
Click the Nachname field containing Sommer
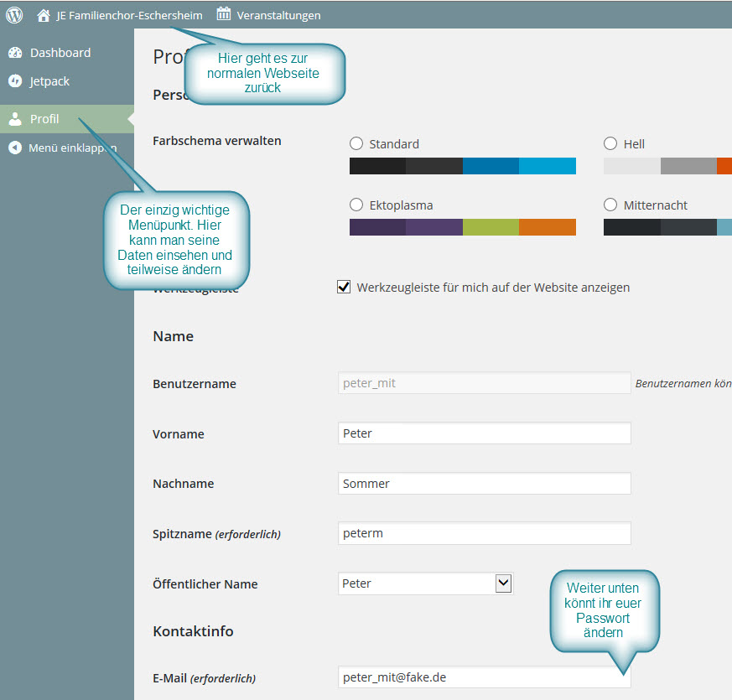tap(483, 484)
